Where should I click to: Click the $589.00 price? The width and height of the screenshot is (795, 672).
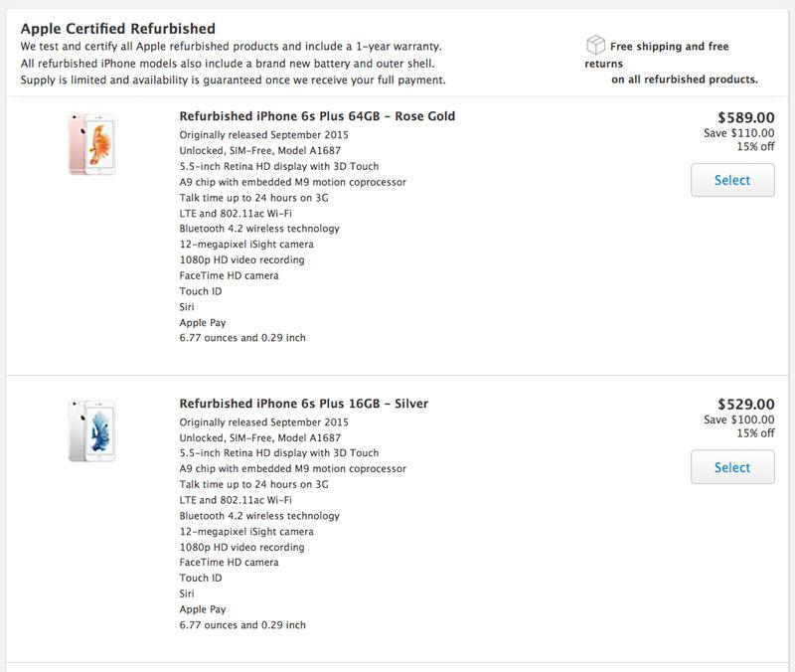(745, 117)
